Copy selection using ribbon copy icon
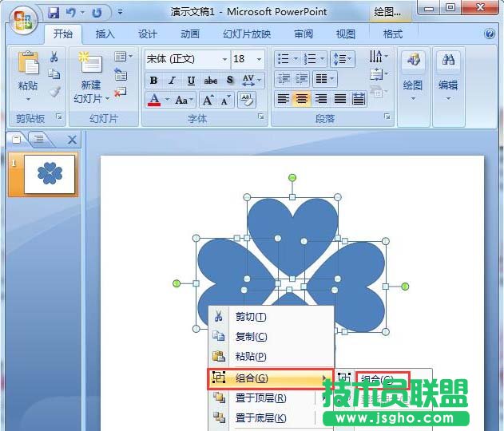 54,74
